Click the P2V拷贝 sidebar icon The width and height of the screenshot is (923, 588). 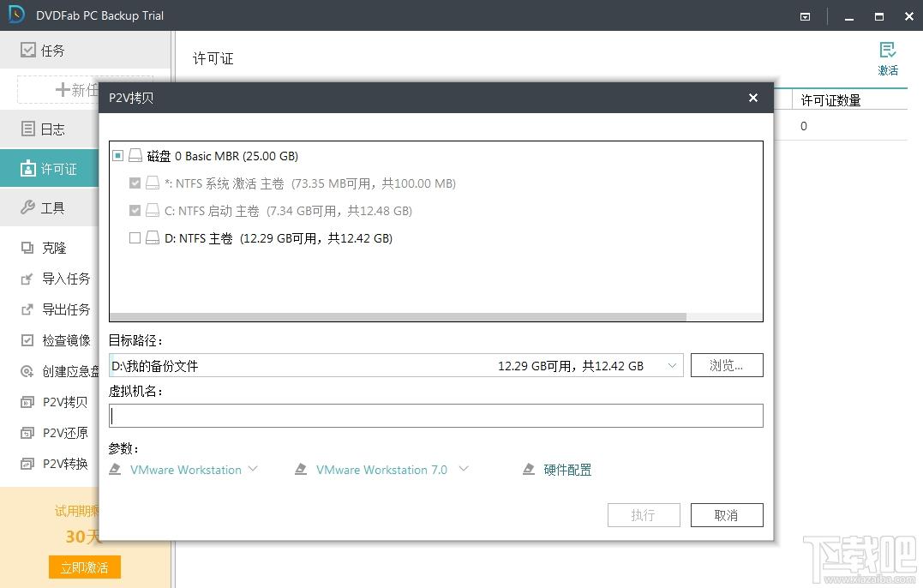click(27, 402)
